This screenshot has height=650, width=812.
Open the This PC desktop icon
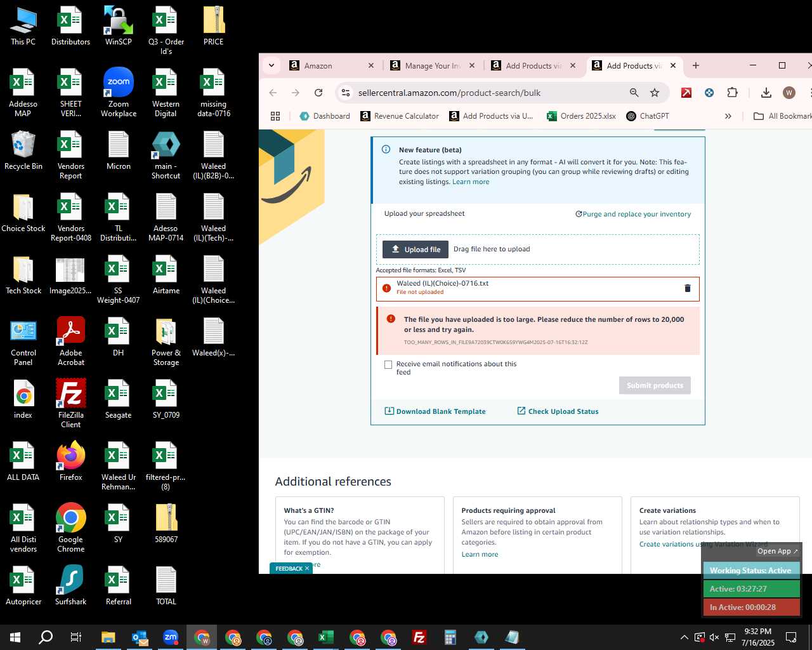(x=23, y=26)
